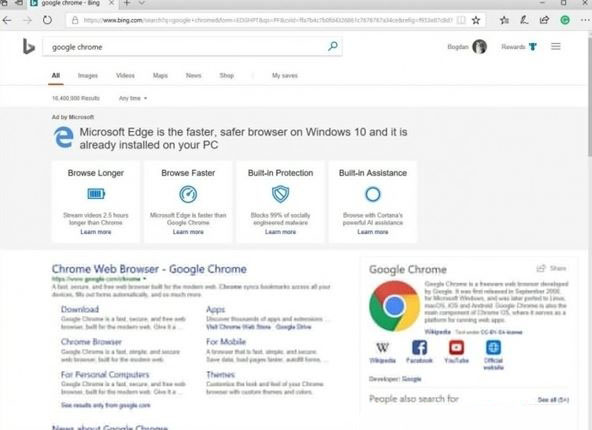Click the green extension icon in toolbar

[x=565, y=20]
